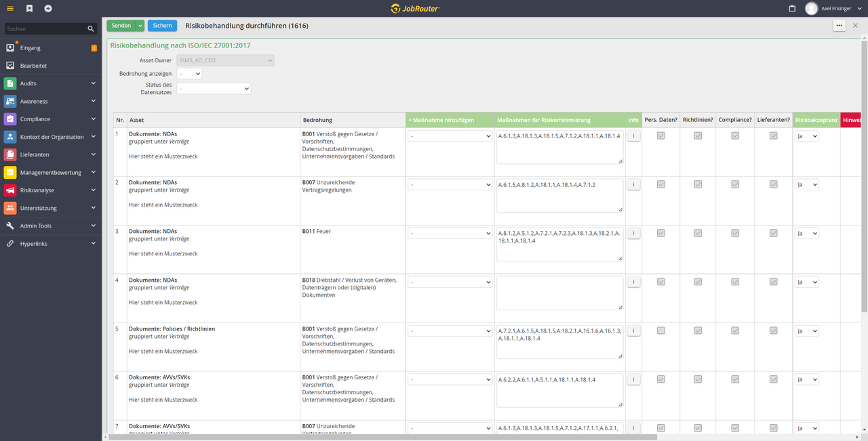Click the info button in row 6
Image resolution: width=868 pixels, height=441 pixels.
[x=633, y=380]
